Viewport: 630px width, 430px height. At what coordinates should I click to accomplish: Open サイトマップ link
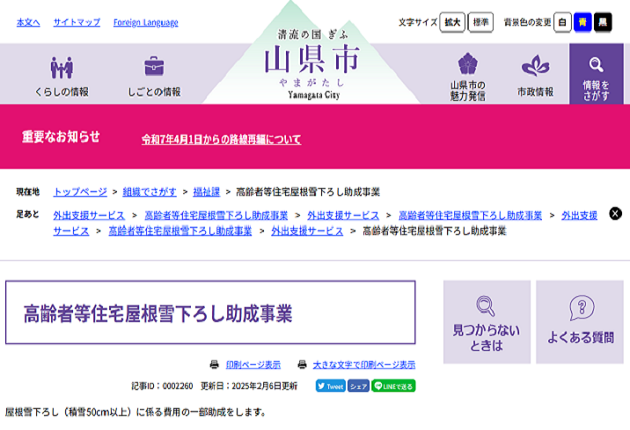click(x=77, y=22)
